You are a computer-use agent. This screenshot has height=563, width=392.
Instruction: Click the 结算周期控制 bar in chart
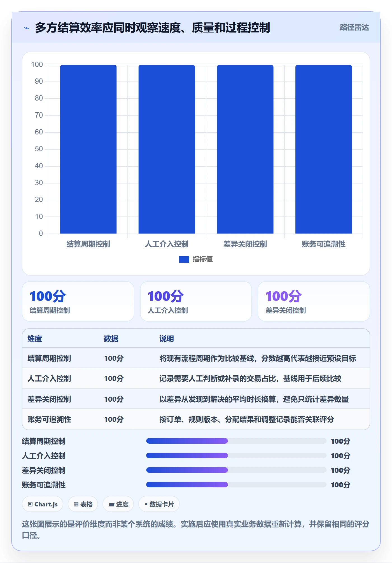pos(88,149)
